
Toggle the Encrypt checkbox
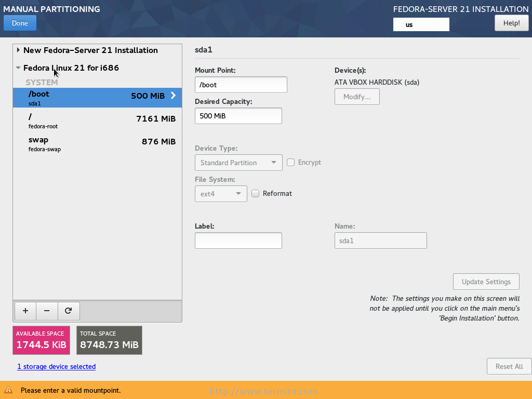291,163
